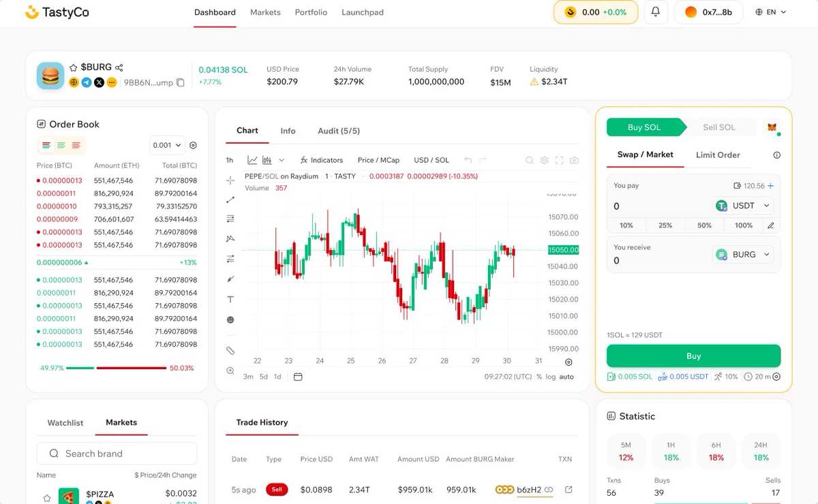Open the emoji sticker chart tool

point(230,319)
